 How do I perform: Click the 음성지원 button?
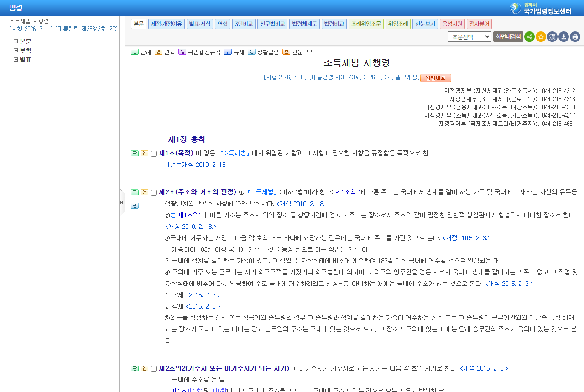[452, 24]
